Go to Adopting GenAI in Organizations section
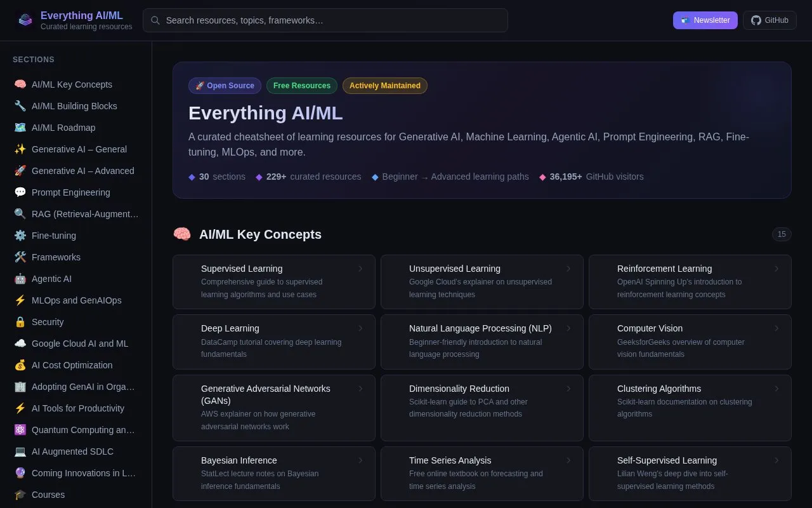This screenshot has width=812, height=508. (76, 387)
